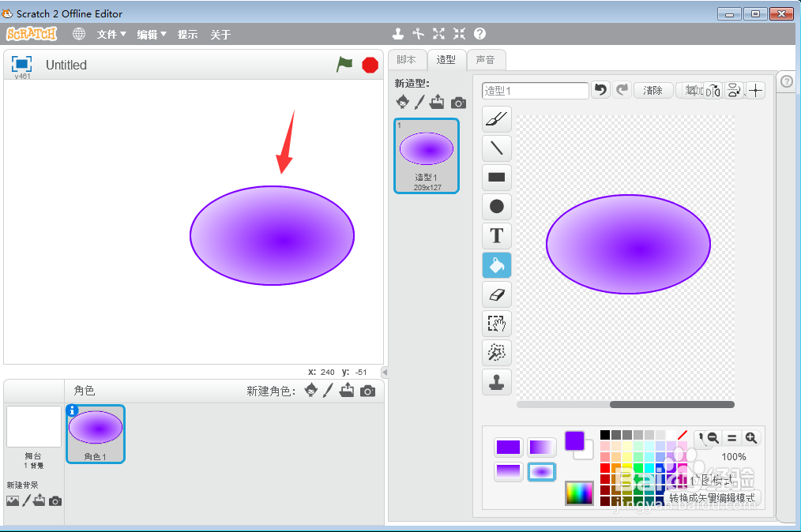
Task: Select horizontal gradient fill style
Action: (x=541, y=448)
